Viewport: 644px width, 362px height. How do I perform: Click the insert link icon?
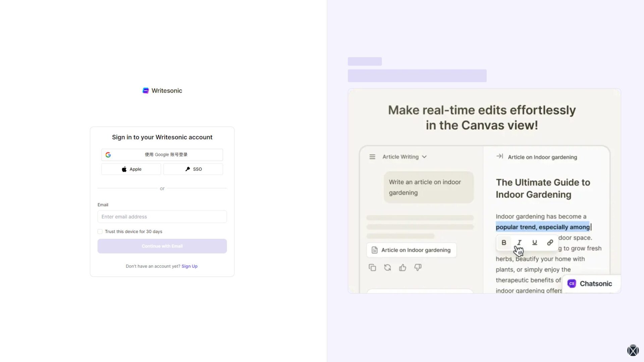pos(550,242)
